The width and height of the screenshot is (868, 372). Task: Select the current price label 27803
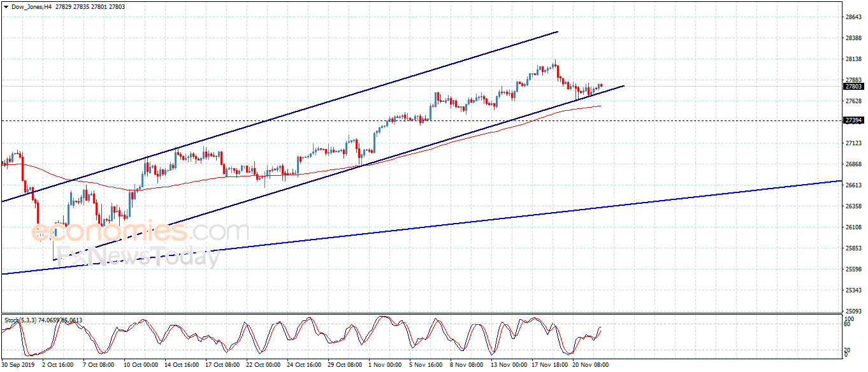(853, 86)
